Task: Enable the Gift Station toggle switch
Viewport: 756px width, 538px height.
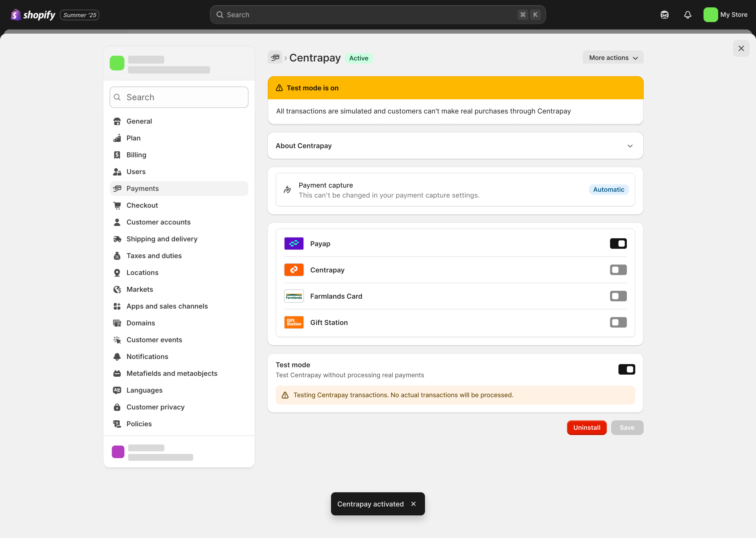Action: click(x=618, y=322)
